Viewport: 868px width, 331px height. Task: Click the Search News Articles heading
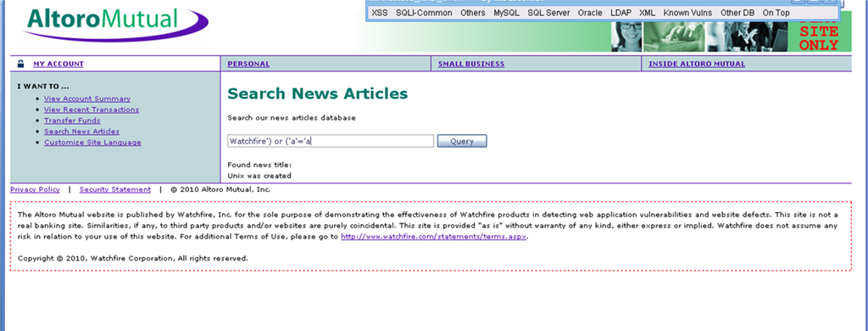coord(317,93)
